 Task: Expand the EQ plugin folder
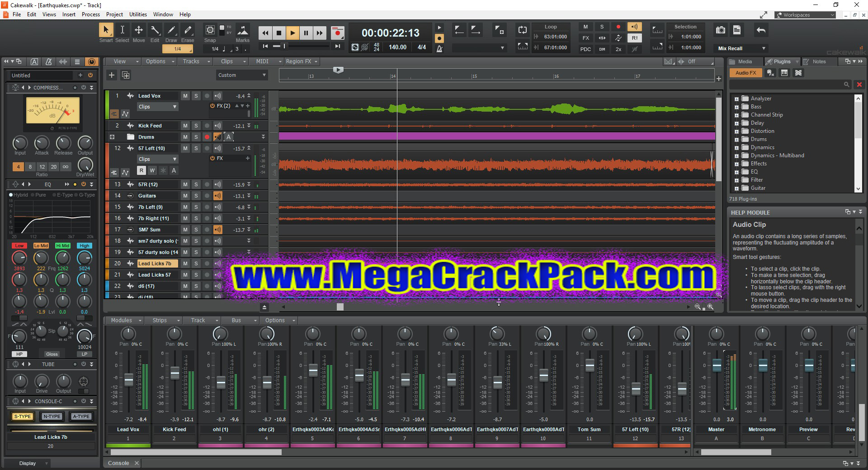pyautogui.click(x=736, y=172)
